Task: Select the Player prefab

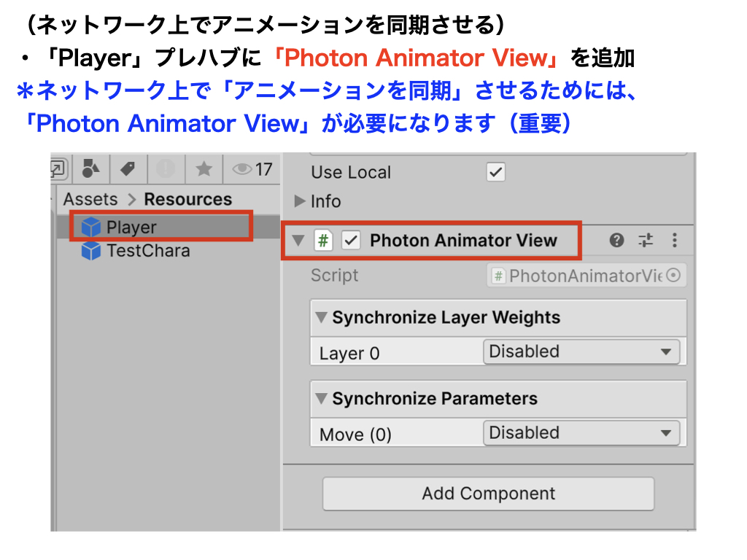Action: click(169, 227)
